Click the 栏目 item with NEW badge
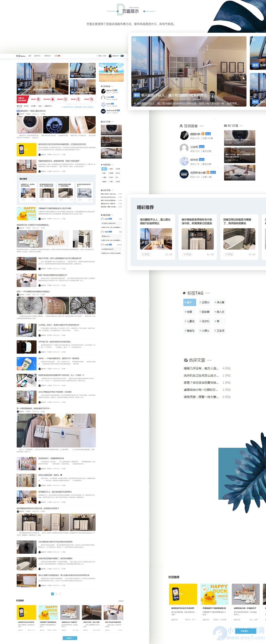Viewport: 266px width, 644px height. (57, 56)
